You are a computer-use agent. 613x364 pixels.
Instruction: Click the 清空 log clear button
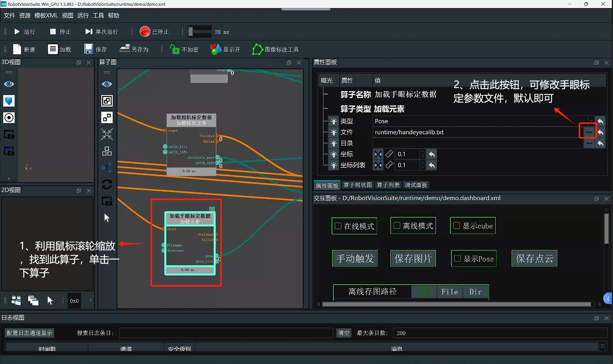click(x=344, y=333)
